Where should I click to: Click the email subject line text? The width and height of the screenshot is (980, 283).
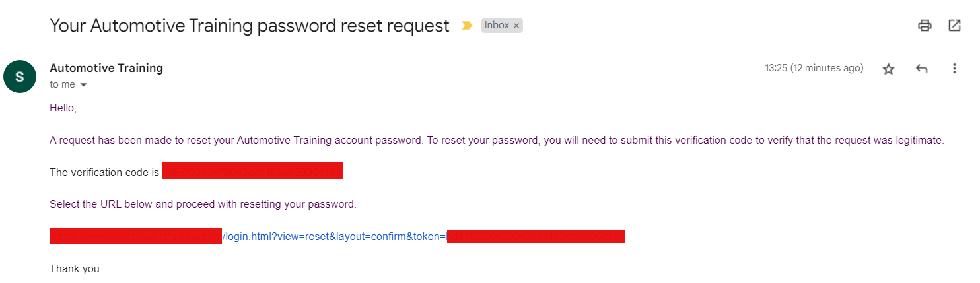[x=250, y=26]
